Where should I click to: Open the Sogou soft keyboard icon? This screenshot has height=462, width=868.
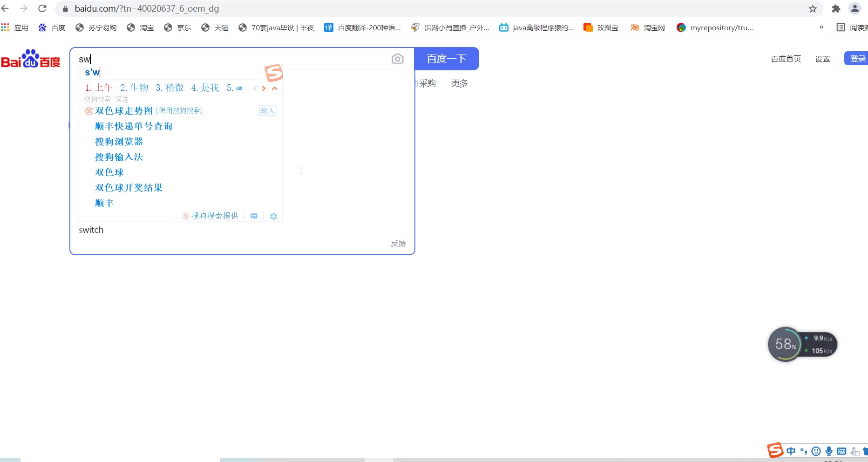tap(841, 451)
